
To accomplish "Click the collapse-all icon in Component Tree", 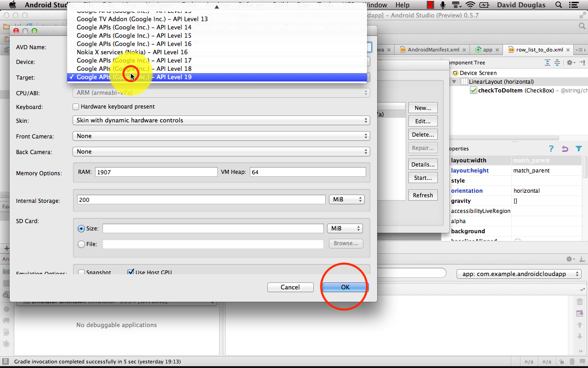I will point(557,63).
